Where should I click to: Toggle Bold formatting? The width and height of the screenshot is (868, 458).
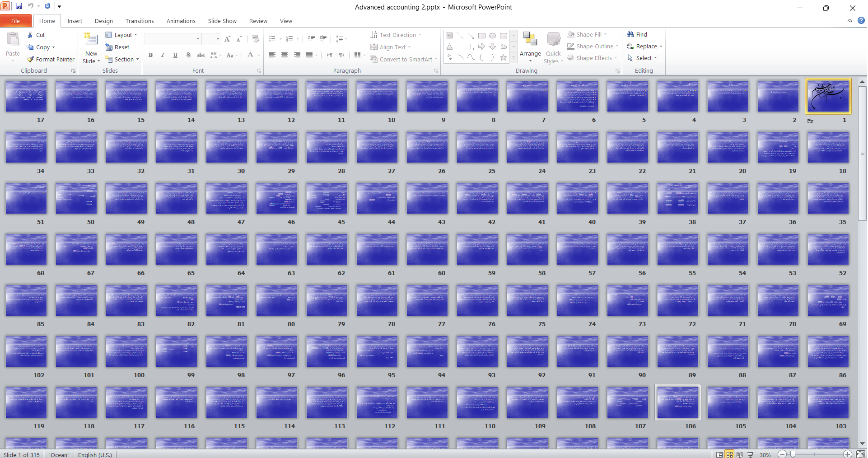click(151, 55)
